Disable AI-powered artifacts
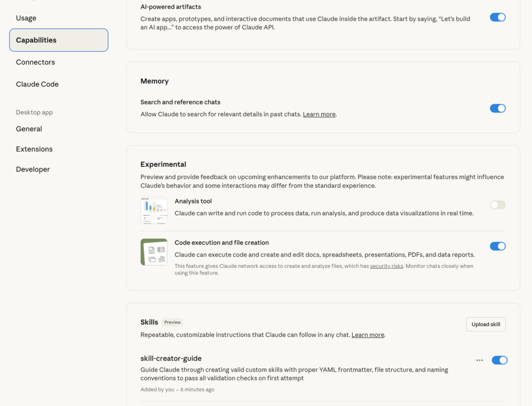 click(x=497, y=17)
